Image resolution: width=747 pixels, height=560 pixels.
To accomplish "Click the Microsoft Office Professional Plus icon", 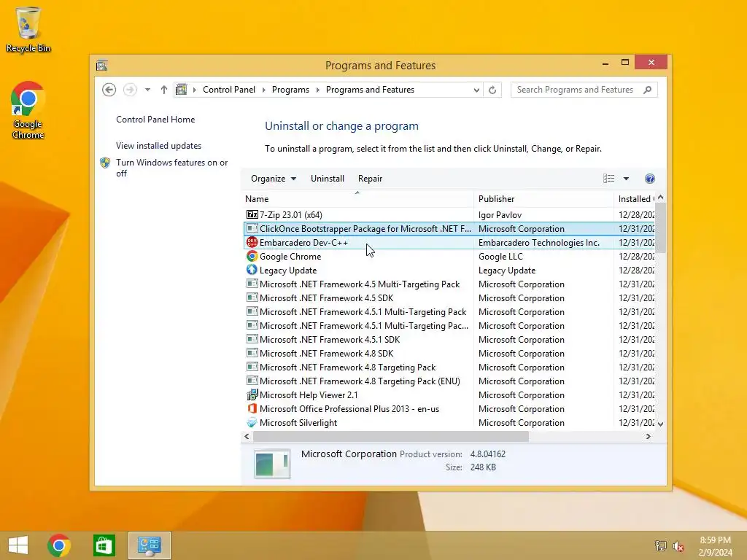I will (252, 408).
